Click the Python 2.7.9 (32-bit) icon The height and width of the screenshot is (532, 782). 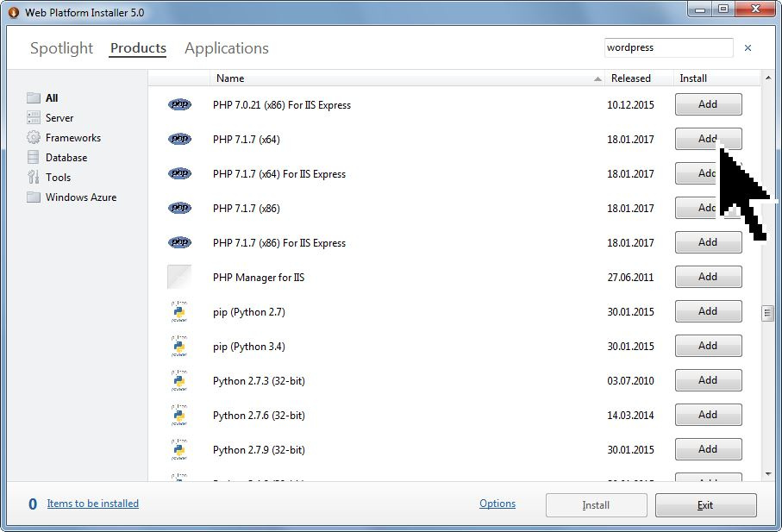point(179,449)
